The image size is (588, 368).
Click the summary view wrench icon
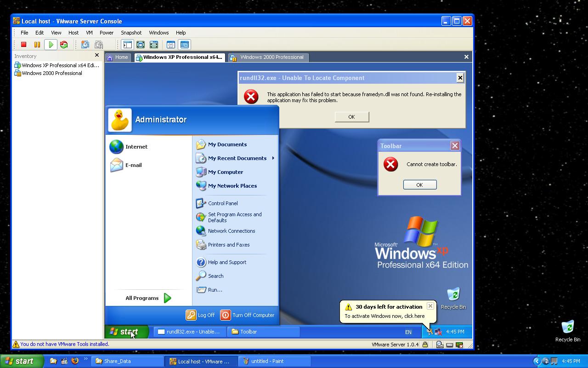click(171, 45)
